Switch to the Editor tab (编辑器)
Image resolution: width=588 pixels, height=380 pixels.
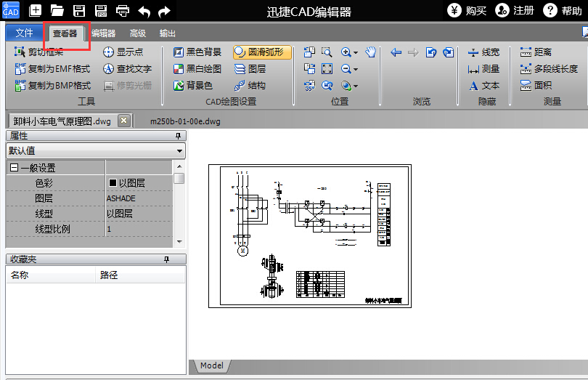click(103, 33)
